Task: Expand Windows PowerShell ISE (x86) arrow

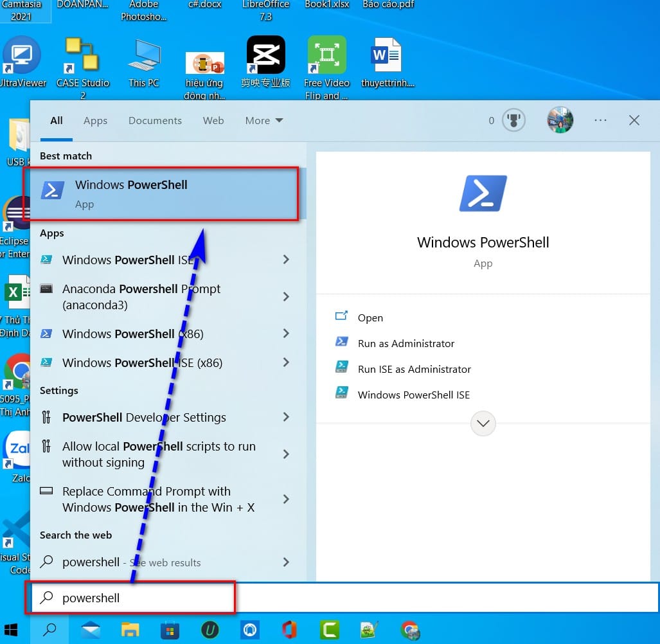Action: click(286, 362)
